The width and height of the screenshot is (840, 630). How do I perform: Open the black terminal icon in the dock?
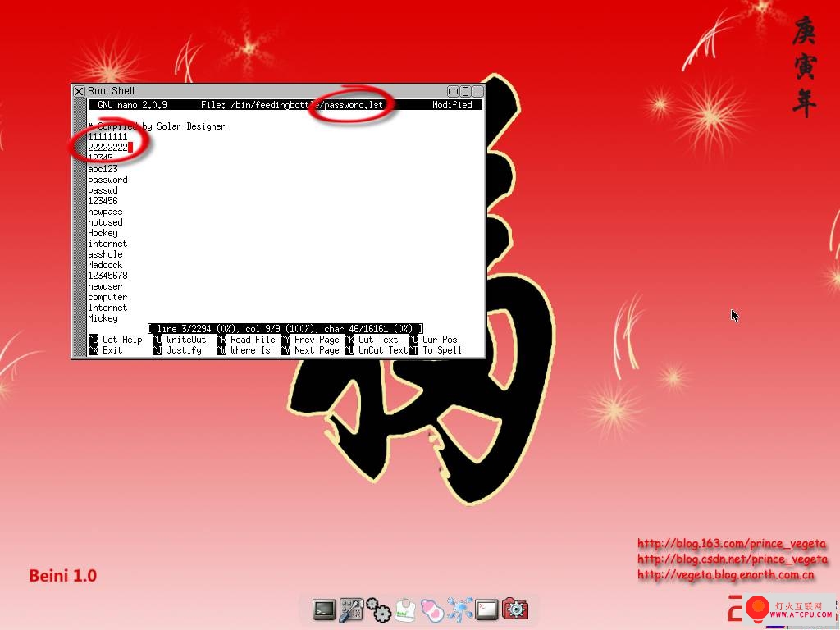coord(324,610)
